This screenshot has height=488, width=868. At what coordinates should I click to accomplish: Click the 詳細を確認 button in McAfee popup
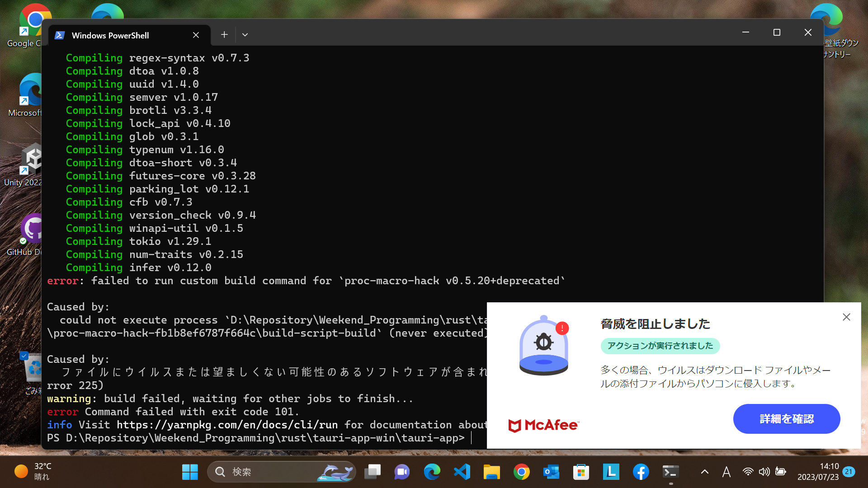[787, 419]
